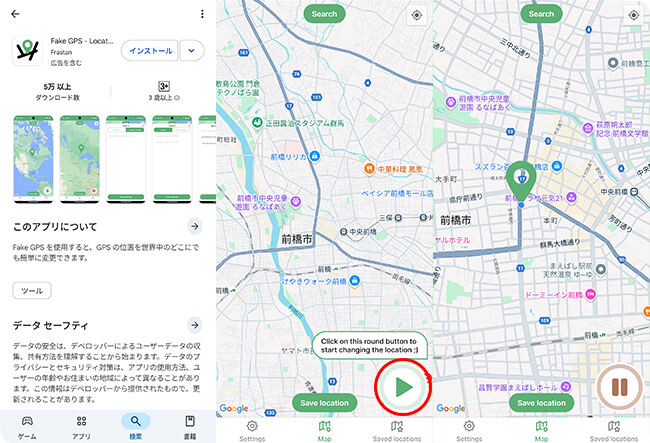Tap Save location on the right map

(x=541, y=403)
